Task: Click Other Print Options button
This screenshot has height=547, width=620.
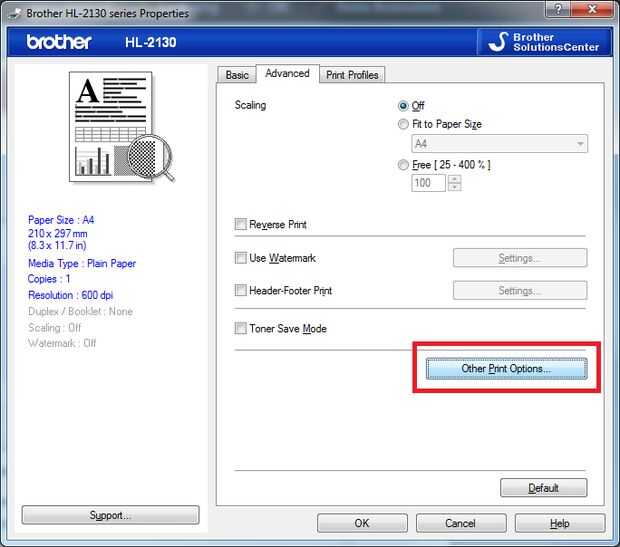Action: [x=507, y=369]
